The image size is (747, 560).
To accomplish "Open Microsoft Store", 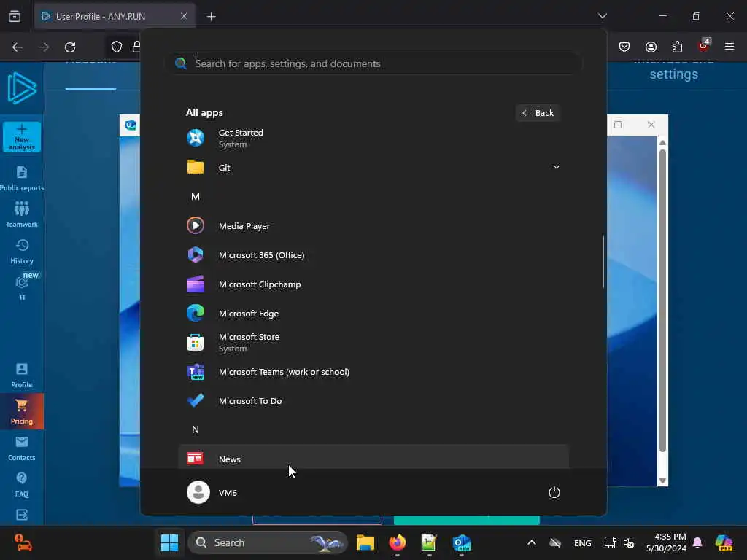I will click(373, 343).
